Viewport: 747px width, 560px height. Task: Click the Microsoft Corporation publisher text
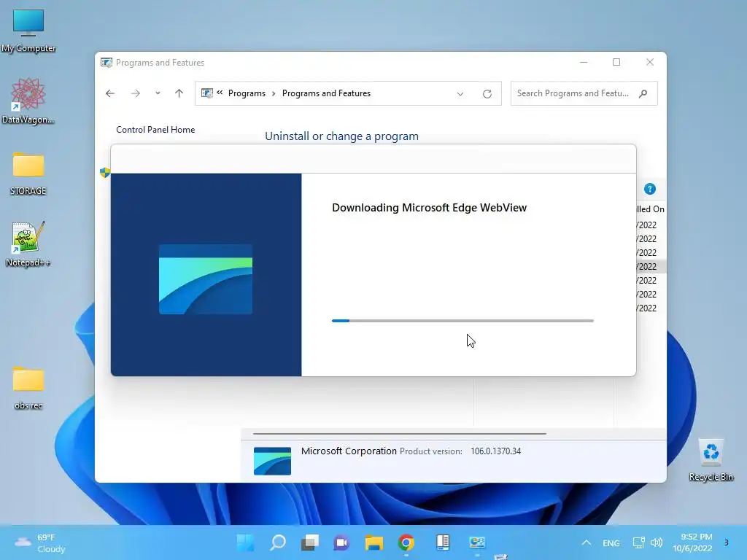point(349,451)
